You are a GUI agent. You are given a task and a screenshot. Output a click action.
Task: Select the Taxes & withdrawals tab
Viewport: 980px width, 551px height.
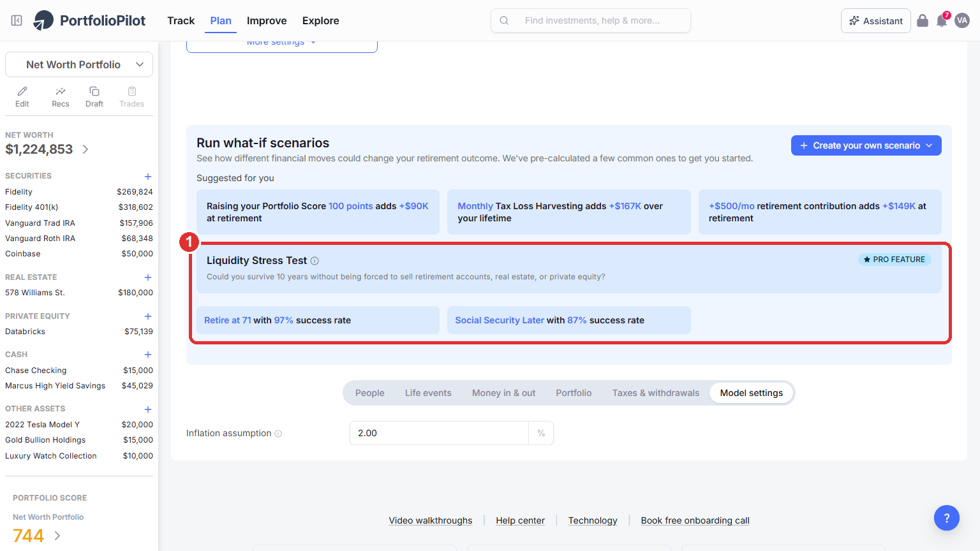(x=656, y=393)
